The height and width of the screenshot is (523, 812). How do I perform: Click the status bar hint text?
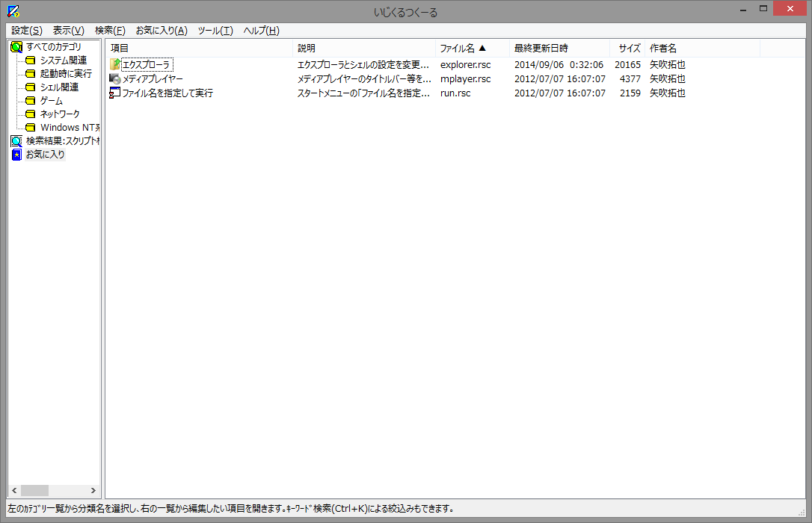tap(232, 509)
